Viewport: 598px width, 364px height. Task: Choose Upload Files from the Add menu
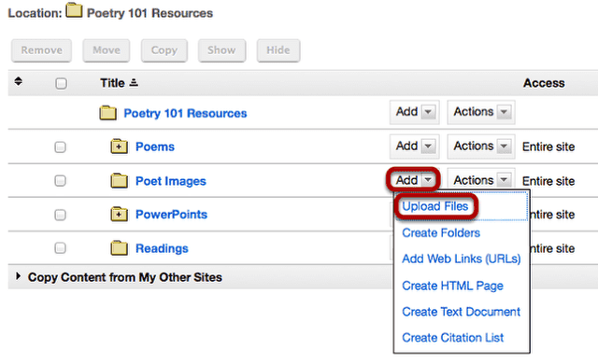[435, 206]
